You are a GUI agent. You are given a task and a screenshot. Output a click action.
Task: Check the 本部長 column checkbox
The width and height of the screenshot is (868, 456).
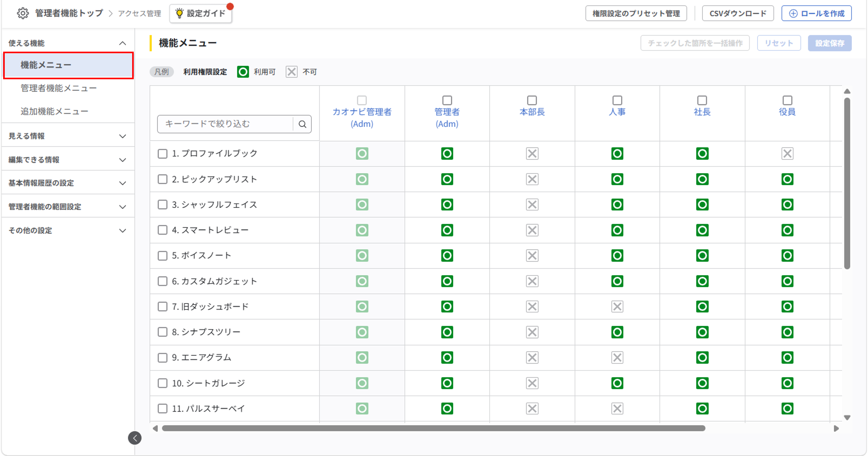pyautogui.click(x=532, y=100)
